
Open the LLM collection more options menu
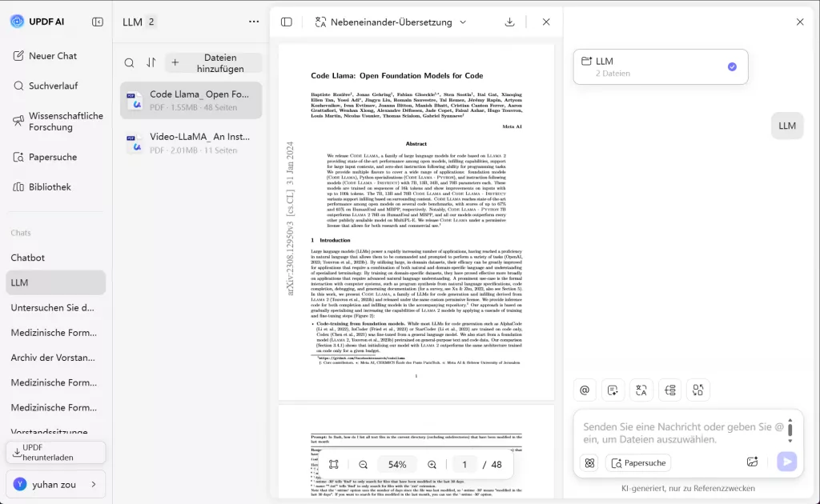[x=254, y=22]
